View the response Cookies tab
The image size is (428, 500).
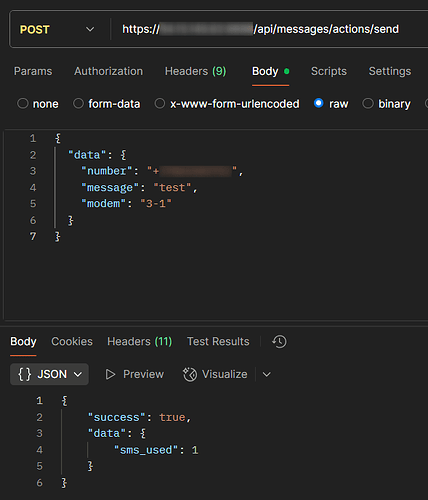pyautogui.click(x=72, y=341)
